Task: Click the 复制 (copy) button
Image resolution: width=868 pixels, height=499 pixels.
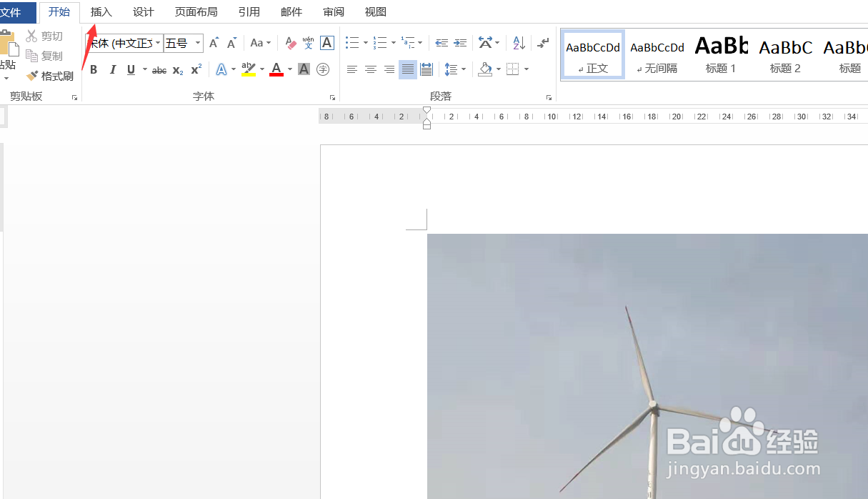Action: (x=44, y=56)
